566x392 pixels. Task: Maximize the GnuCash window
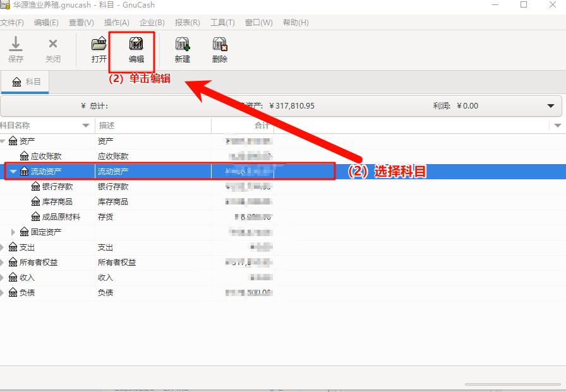[x=524, y=5]
